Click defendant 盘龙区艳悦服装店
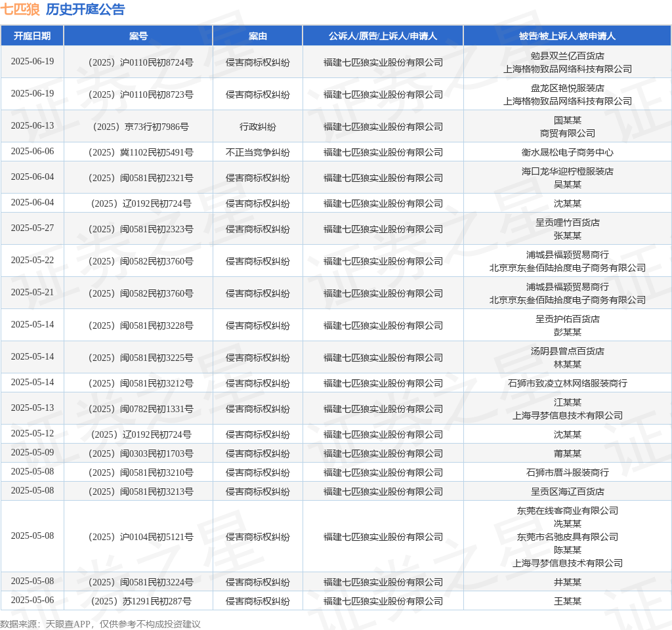Screen dimensions: 672x630 pos(568,88)
